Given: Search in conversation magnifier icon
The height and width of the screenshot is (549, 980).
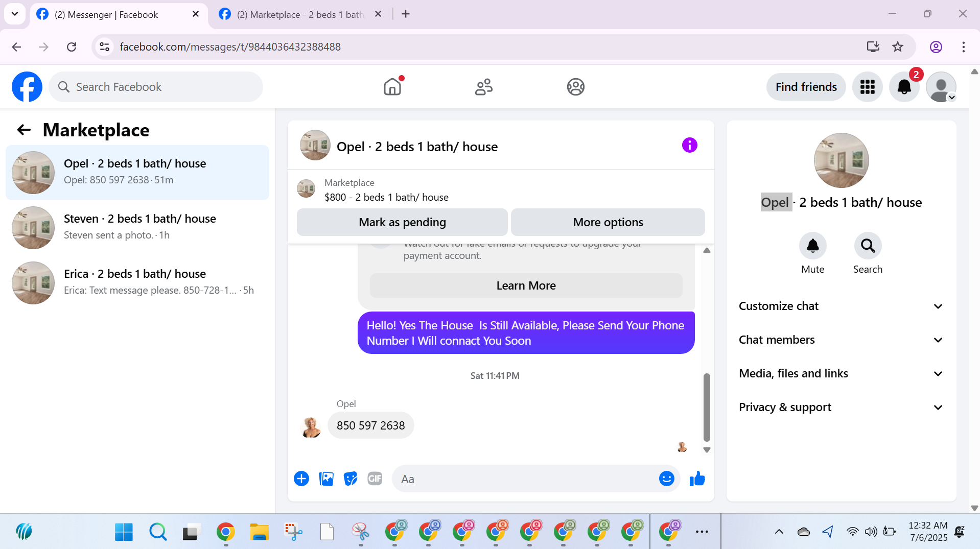Looking at the screenshot, I should click(868, 246).
